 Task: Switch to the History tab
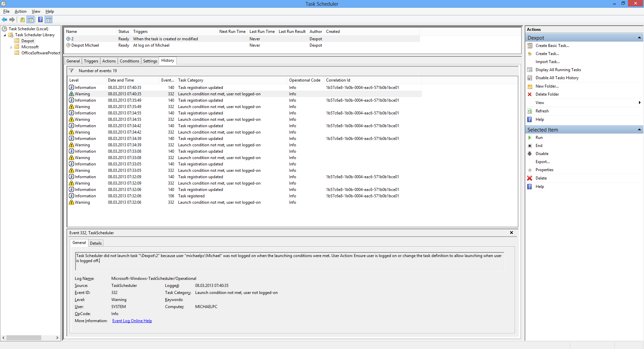click(167, 60)
